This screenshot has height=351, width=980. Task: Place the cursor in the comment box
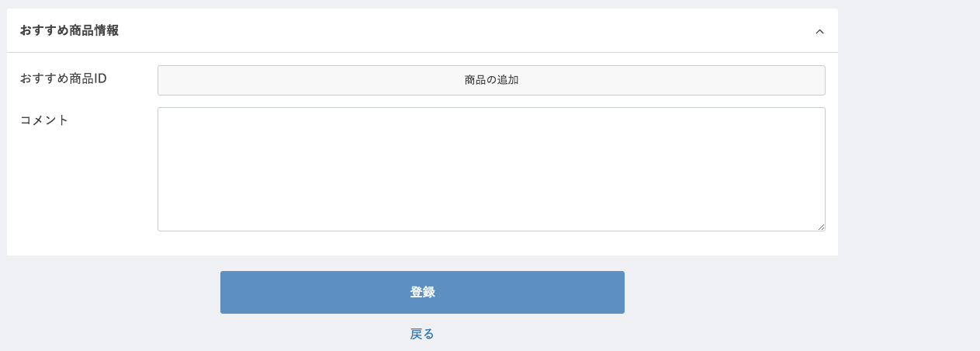[491, 169]
